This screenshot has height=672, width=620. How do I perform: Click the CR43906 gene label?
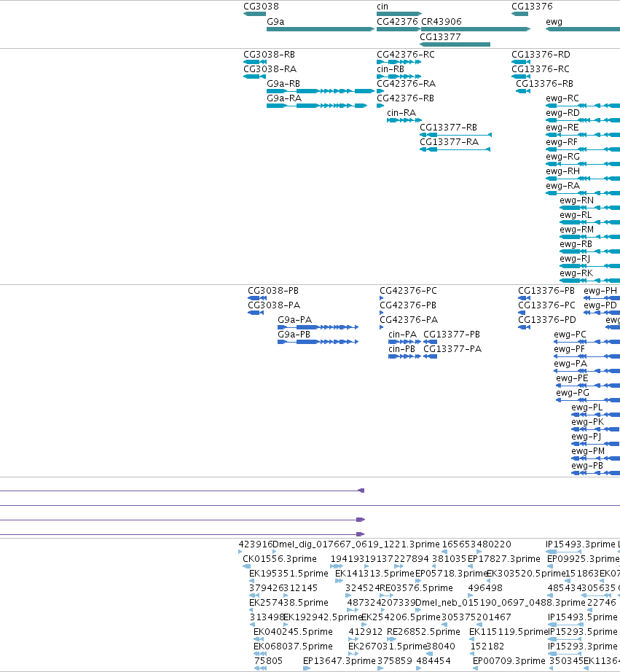[x=442, y=21]
